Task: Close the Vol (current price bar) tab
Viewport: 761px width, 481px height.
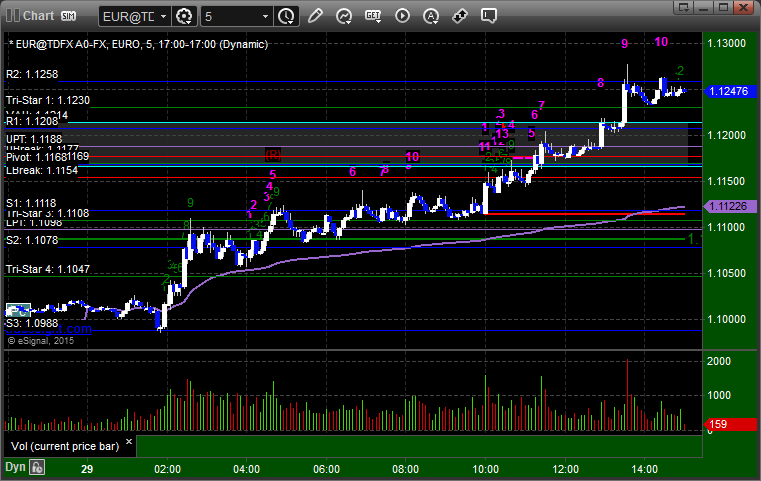Action: (x=129, y=442)
